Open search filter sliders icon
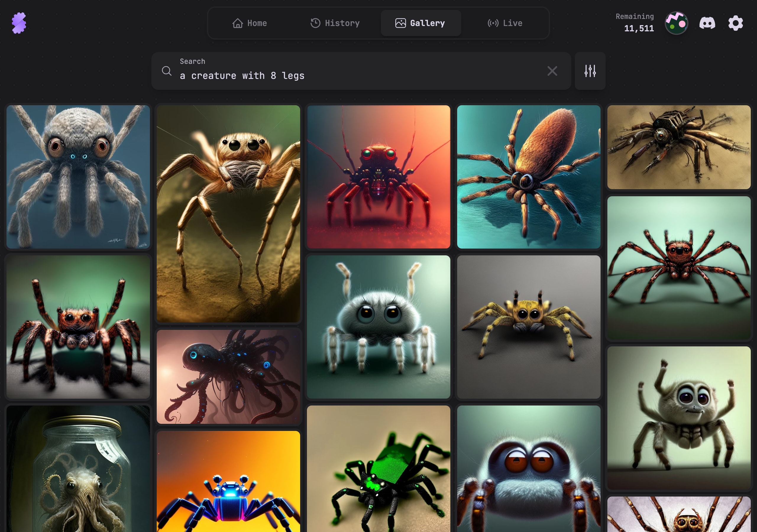The image size is (757, 532). [x=590, y=71]
